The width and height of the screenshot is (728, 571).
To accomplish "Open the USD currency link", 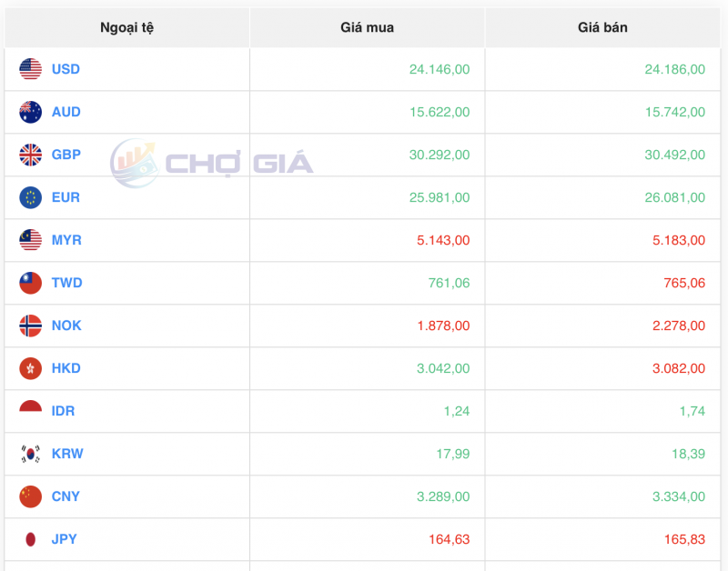I will (x=65, y=69).
